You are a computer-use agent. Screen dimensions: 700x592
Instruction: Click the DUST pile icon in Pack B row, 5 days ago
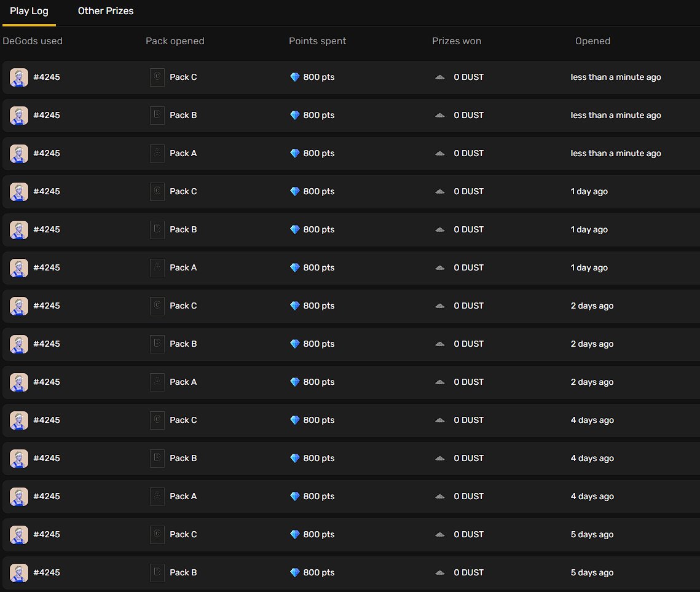[440, 572]
